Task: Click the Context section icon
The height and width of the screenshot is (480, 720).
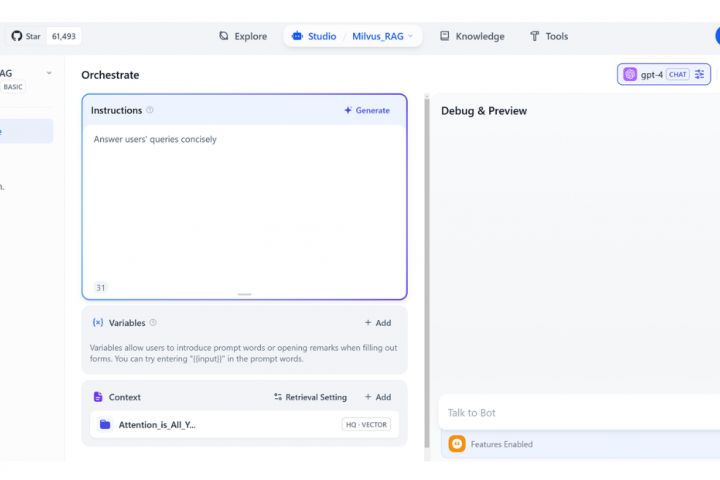Action: point(98,397)
